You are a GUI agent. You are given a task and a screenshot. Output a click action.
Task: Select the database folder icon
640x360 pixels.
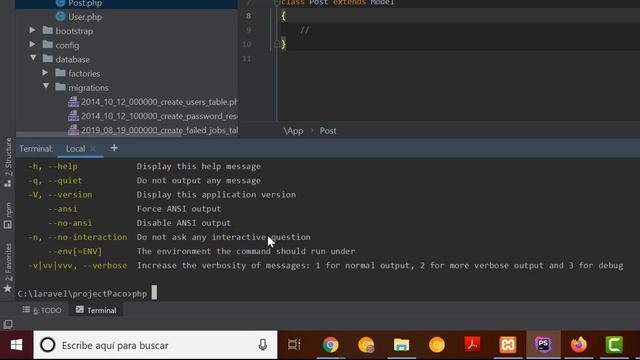pos(48,59)
